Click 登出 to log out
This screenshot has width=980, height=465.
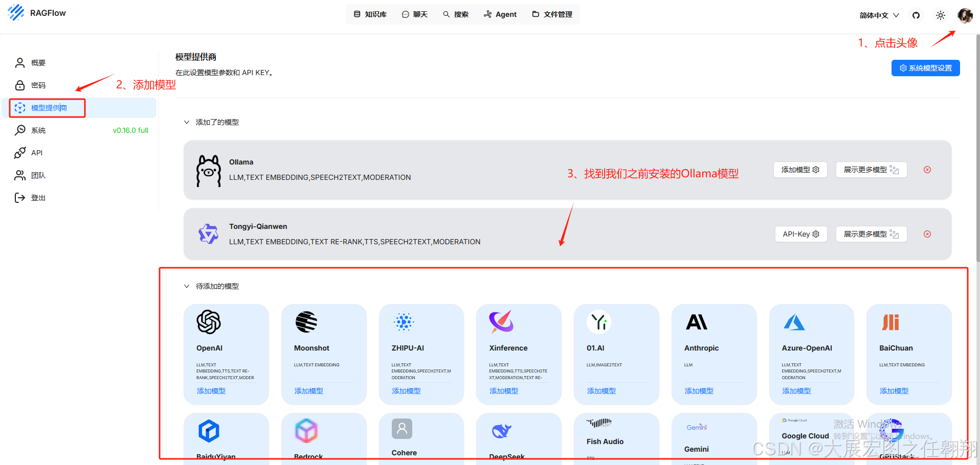pyautogui.click(x=79, y=198)
